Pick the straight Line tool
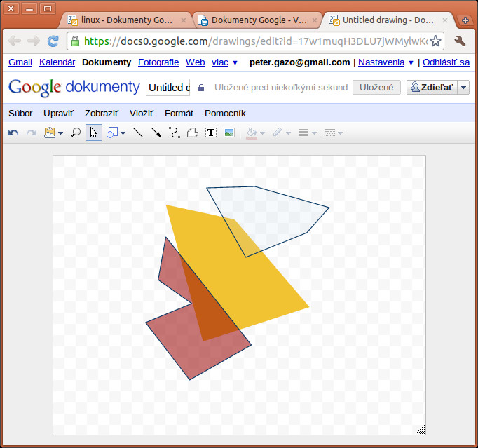The width and height of the screenshot is (478, 448). [x=138, y=133]
